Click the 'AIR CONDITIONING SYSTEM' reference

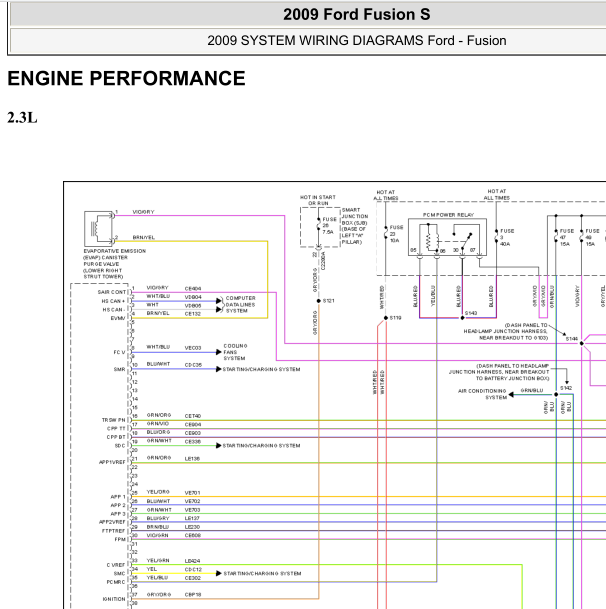[482, 394]
